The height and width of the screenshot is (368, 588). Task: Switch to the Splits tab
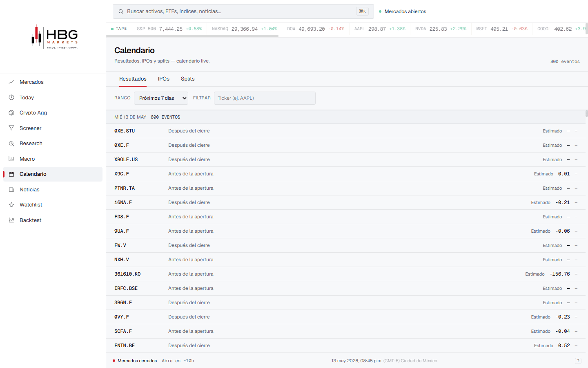coord(188,79)
